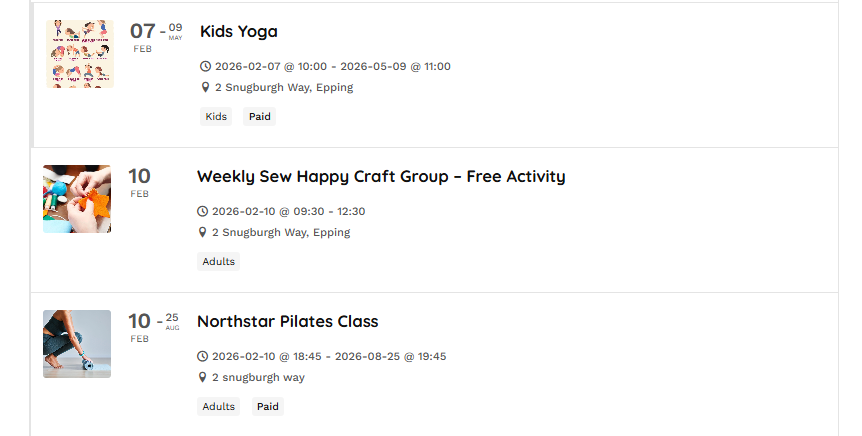
Task: Click the clock icon under Kids Yoga
Action: [206, 67]
